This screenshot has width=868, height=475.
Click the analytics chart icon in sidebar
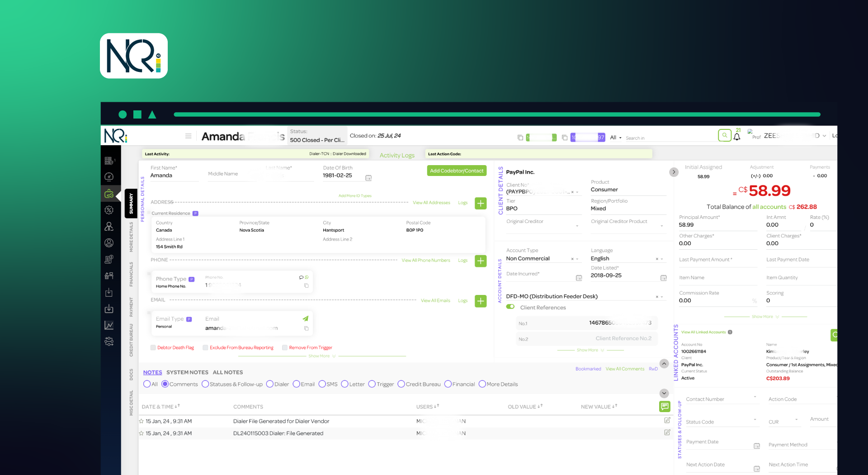tap(109, 325)
